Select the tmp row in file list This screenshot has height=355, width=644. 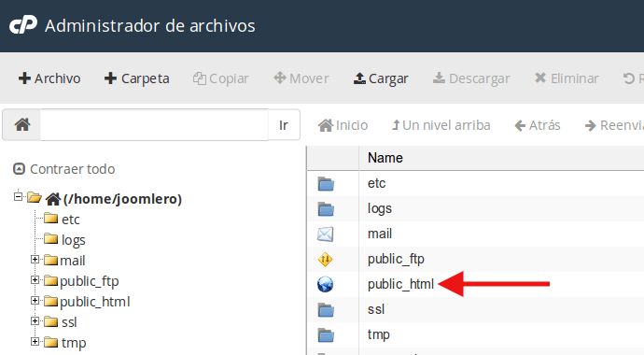(475, 334)
